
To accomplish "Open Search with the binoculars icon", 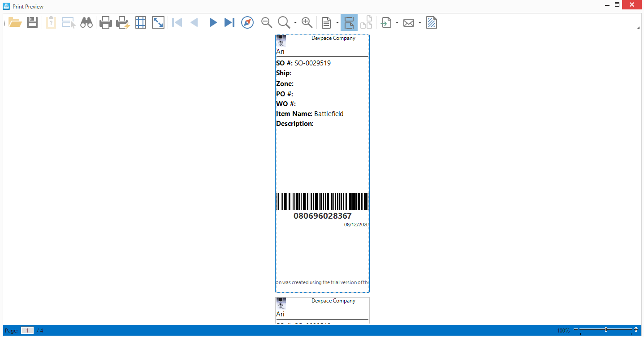I will 86,22.
